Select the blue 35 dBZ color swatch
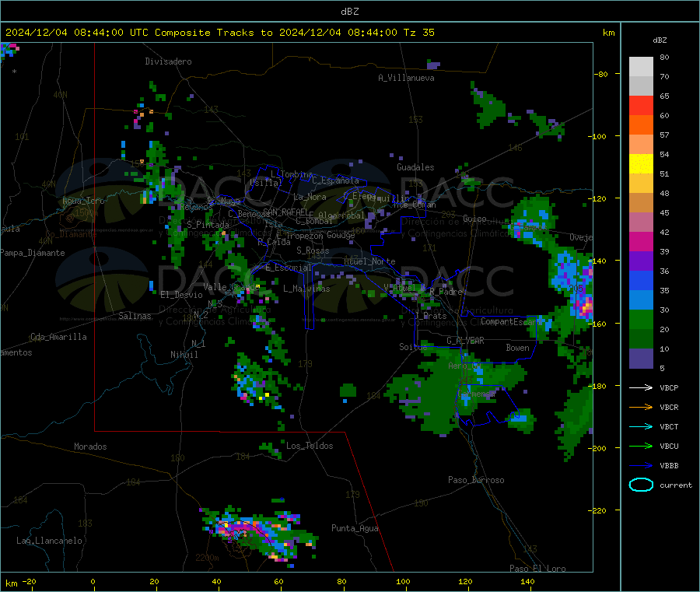 (x=641, y=280)
